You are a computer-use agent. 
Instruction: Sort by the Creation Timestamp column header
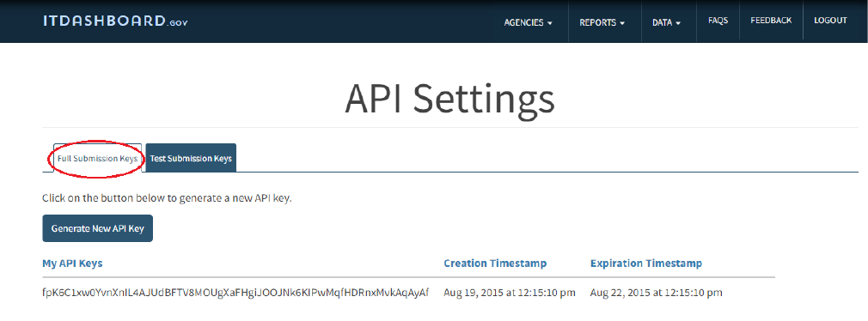[x=495, y=263]
